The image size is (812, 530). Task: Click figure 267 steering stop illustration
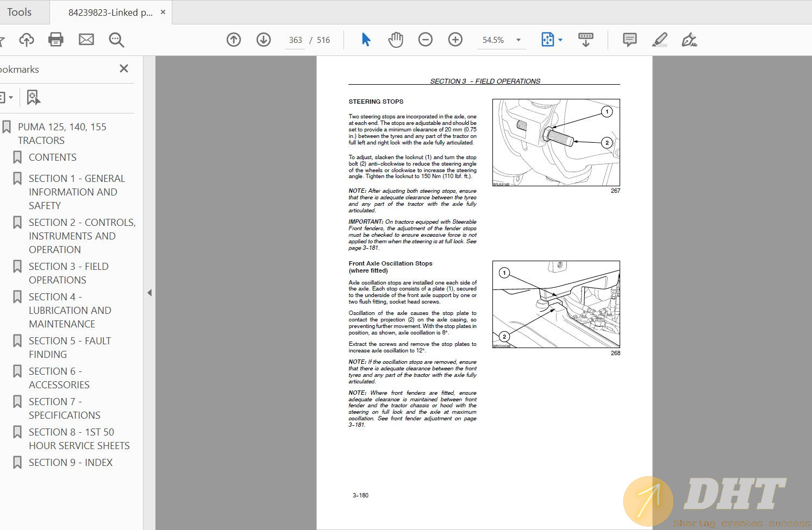(556, 143)
